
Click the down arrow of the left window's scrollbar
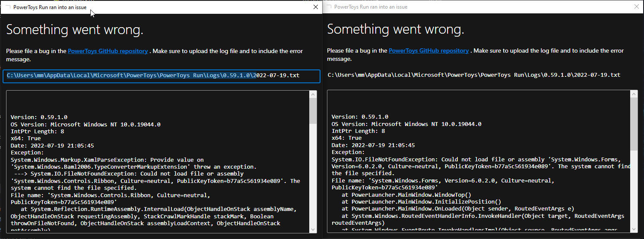point(313,229)
